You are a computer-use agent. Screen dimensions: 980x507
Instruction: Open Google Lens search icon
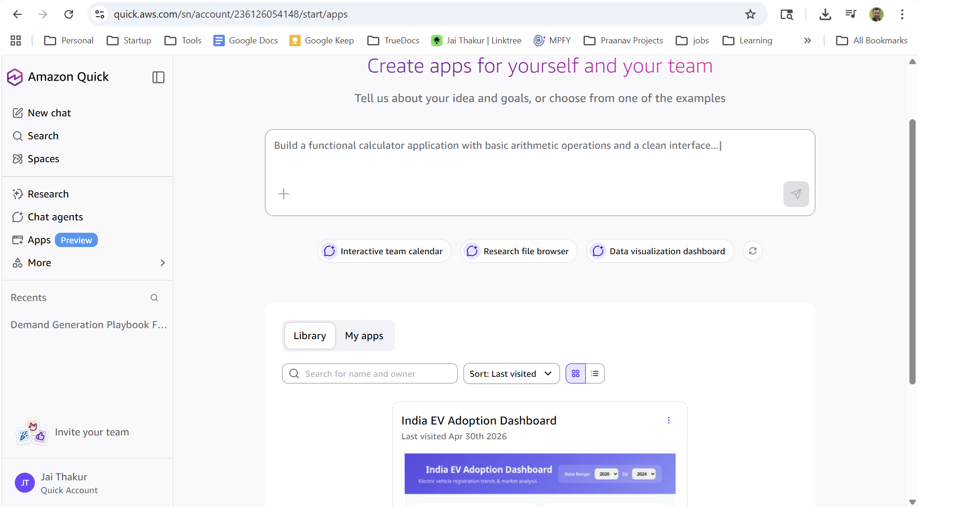point(787,14)
